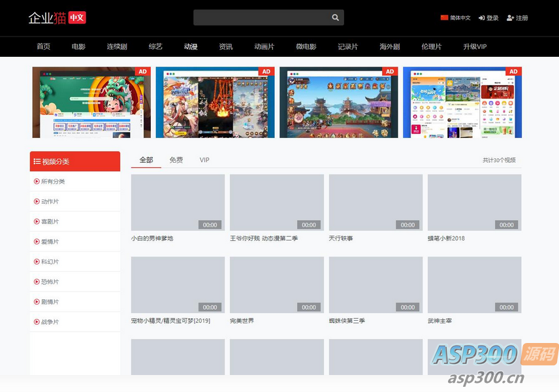This screenshot has width=559, height=392.
Task: Click the China flag language icon
Action: [x=444, y=18]
